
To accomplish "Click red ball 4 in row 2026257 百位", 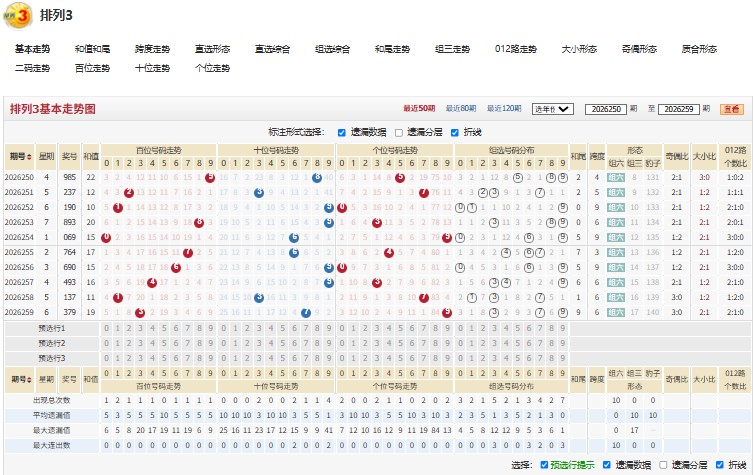I will point(152,282).
